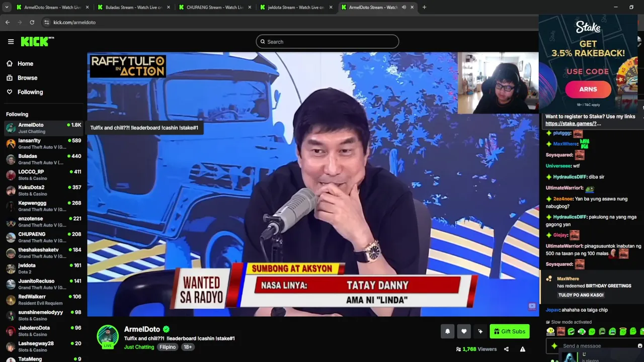Toggle the notification bell button
This screenshot has width=644, height=362.
point(447,331)
